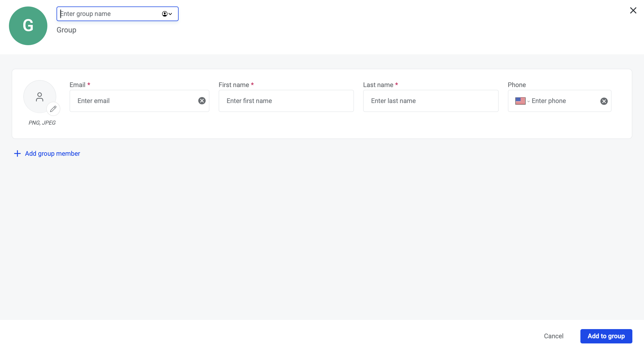Focus the Enter group name field

[108, 14]
